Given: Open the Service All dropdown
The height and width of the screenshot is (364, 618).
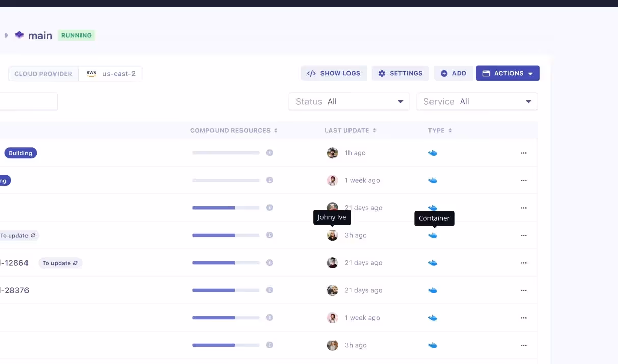Looking at the screenshot, I should [477, 101].
